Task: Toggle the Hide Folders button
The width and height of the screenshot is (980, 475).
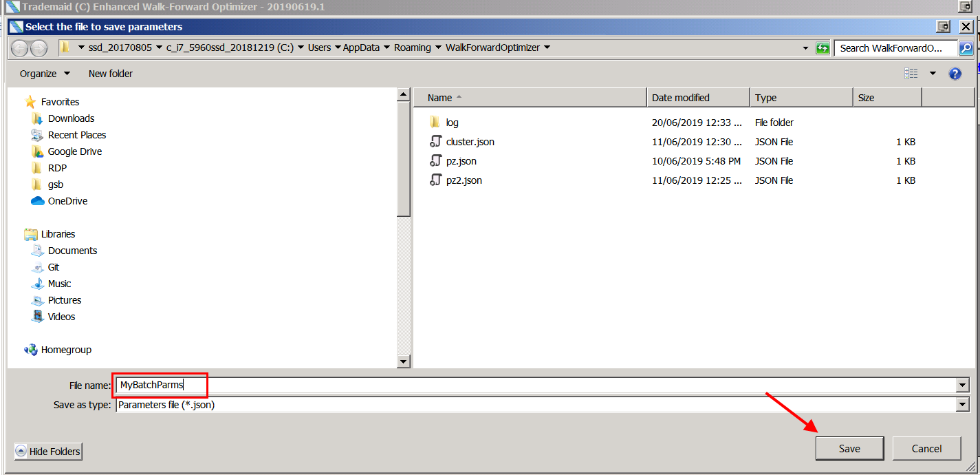Action: click(x=48, y=452)
